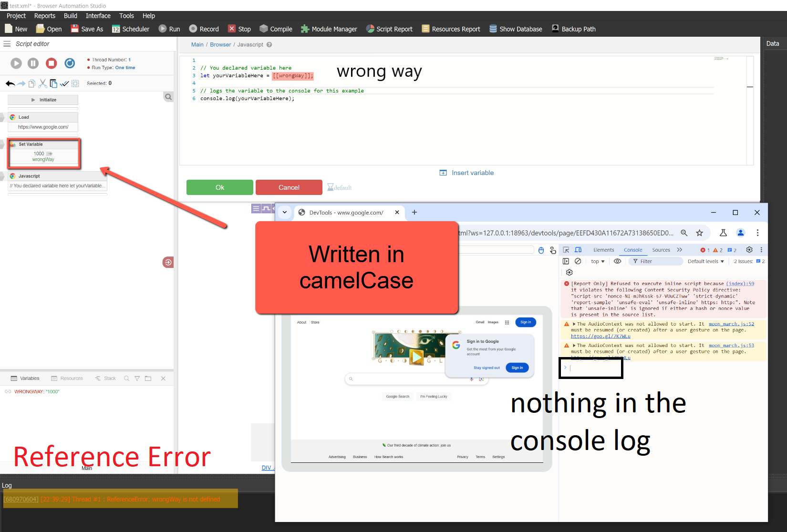Click the red Stop script button

pyautogui.click(x=52, y=63)
